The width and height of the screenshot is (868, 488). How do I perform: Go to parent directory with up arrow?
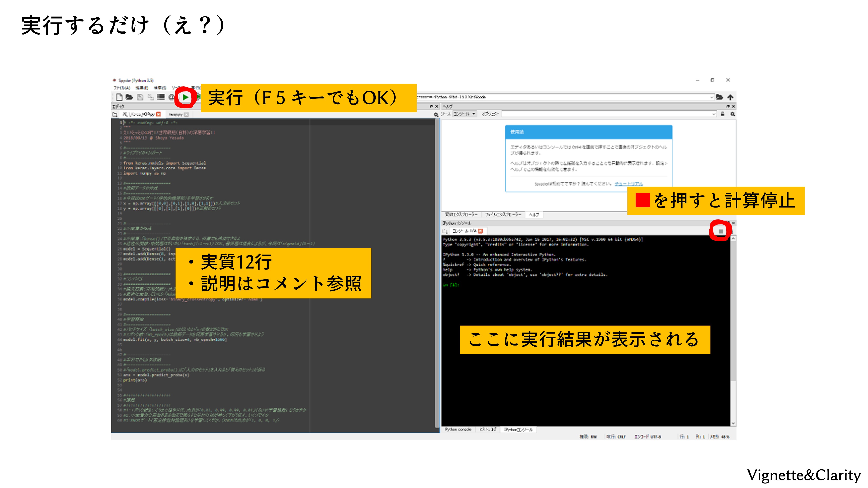[730, 97]
